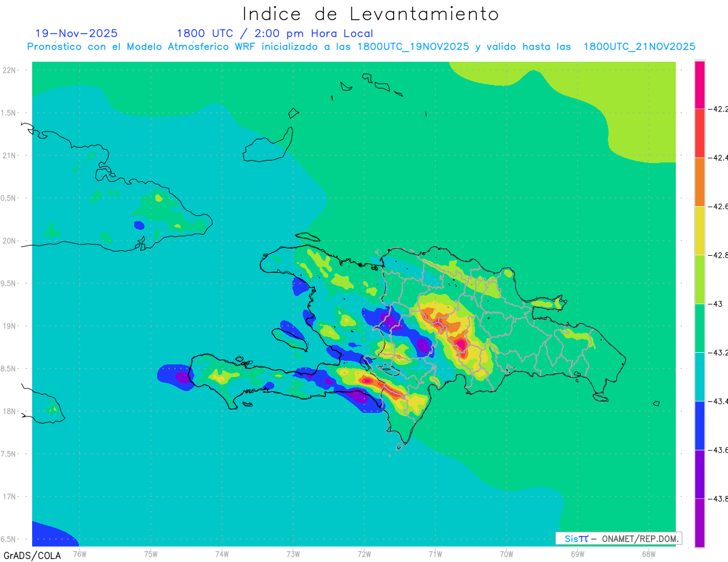Click the "9.5N" axis label

tap(9, 283)
